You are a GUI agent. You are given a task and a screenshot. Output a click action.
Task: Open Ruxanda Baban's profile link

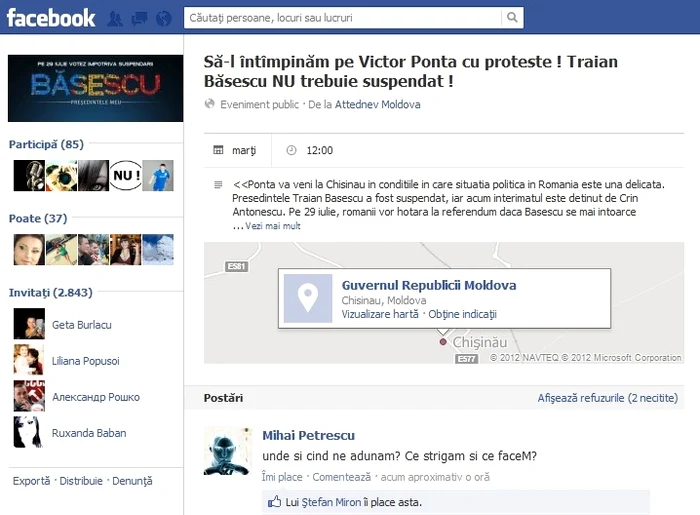pyautogui.click(x=89, y=433)
